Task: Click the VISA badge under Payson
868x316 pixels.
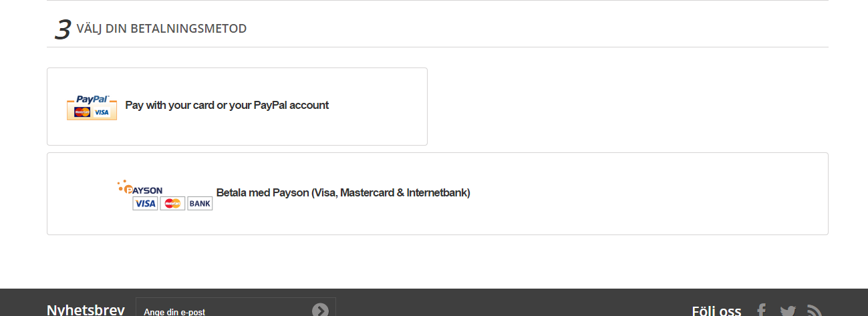Action: [145, 204]
